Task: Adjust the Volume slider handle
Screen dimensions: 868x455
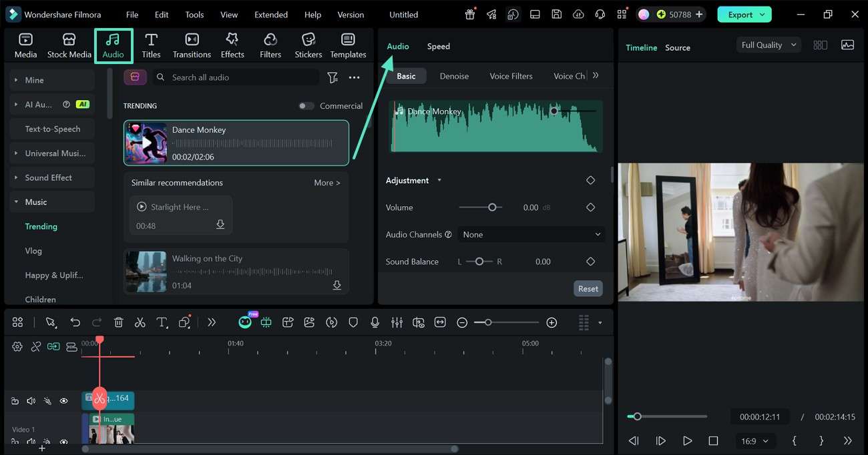Action: (x=492, y=207)
